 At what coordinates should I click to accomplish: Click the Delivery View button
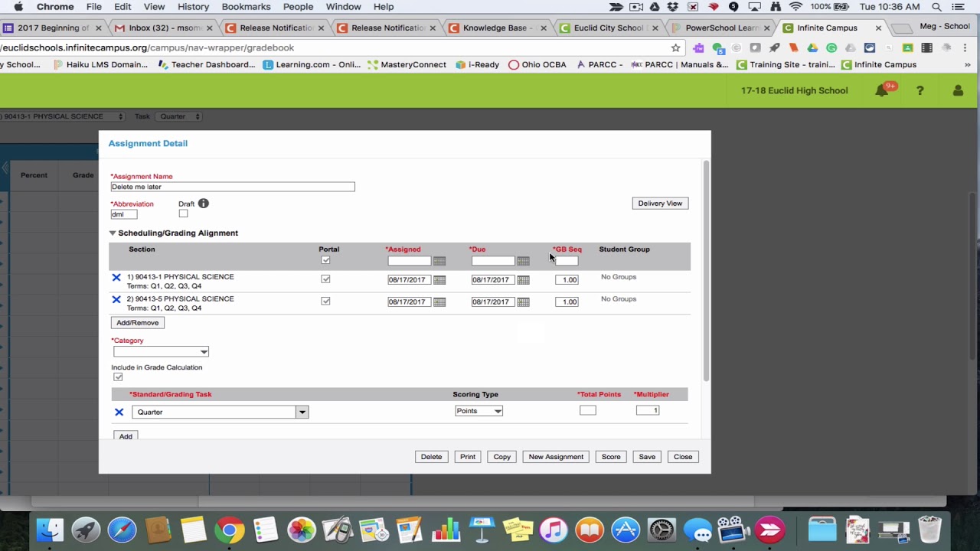660,204
